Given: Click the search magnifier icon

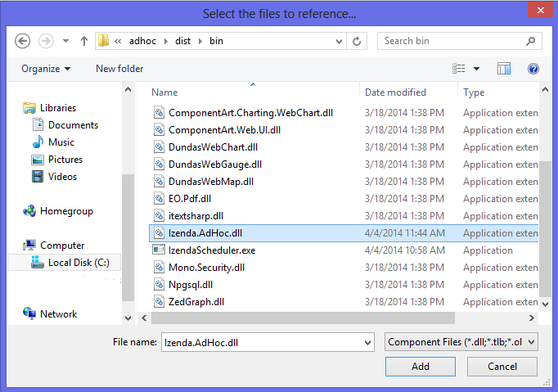Looking at the screenshot, I should (531, 41).
